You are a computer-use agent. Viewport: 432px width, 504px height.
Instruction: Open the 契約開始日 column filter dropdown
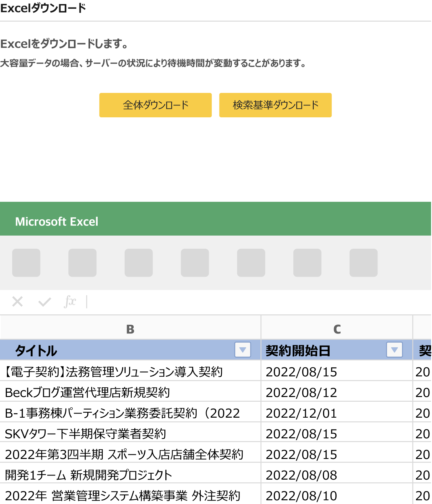[394, 350]
